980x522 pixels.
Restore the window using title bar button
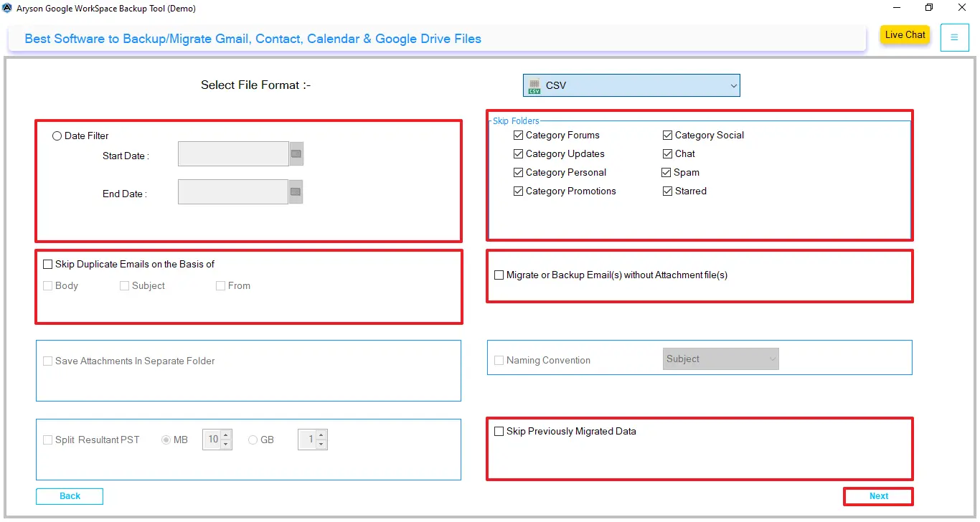[929, 9]
